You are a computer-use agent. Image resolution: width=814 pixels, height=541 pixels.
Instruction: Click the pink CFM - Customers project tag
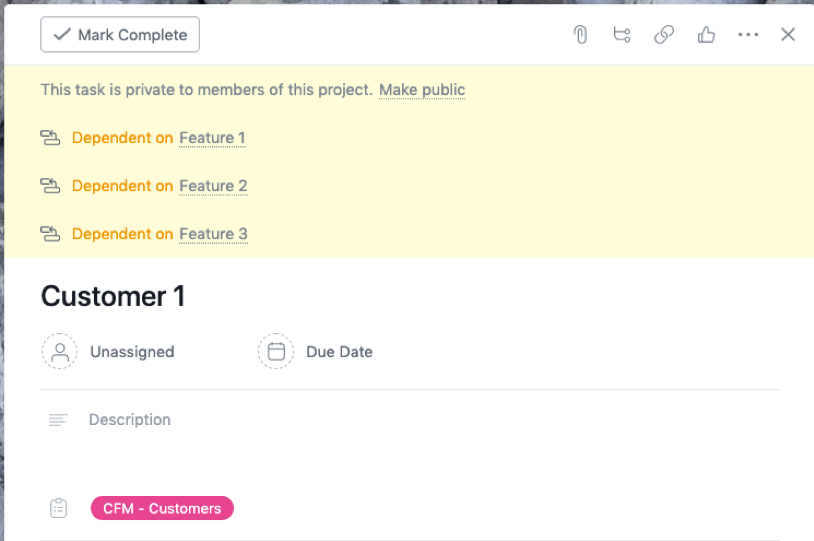click(162, 508)
